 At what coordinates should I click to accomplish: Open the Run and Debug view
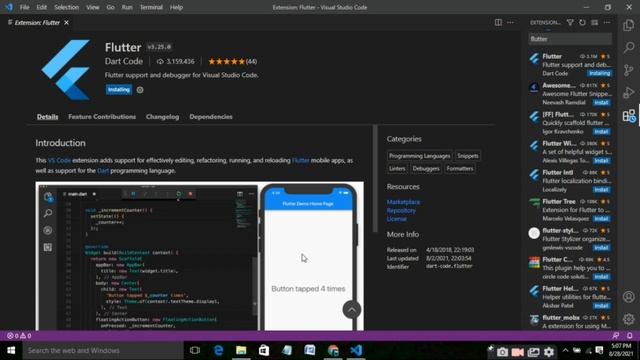[x=629, y=93]
